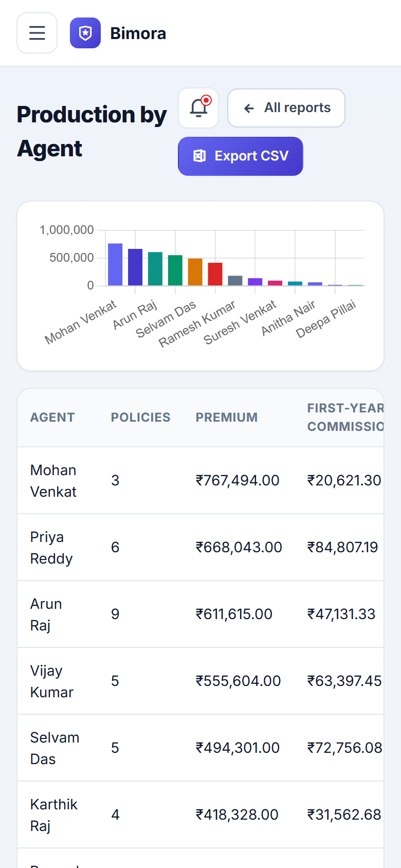Click the Mohan Venkat chart axis label
The height and width of the screenshot is (868, 401).
81,322
